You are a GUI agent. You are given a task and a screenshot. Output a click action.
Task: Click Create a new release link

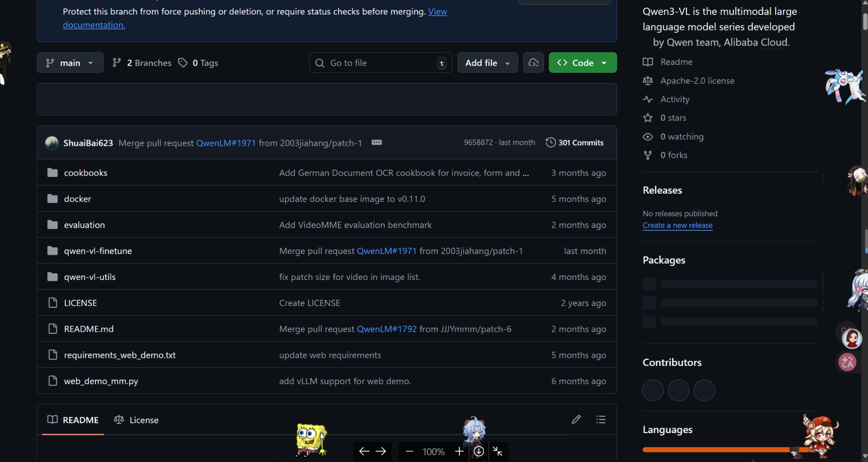677,225
